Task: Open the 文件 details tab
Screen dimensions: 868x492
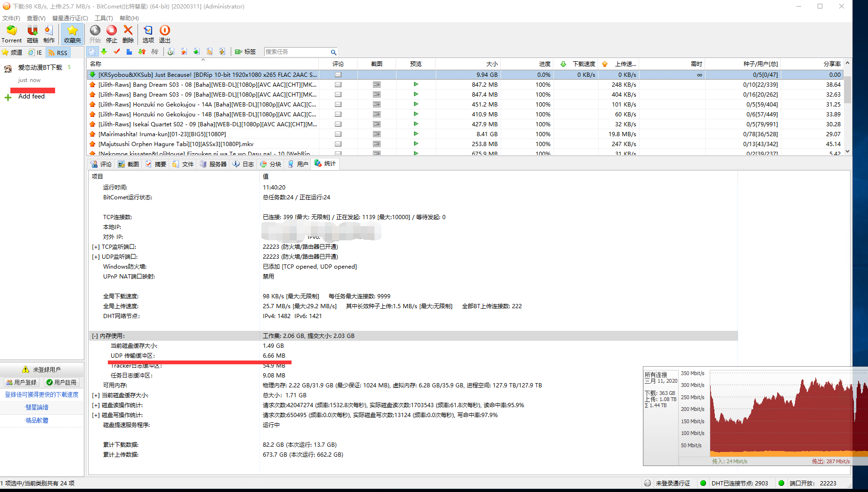Action: (183, 164)
